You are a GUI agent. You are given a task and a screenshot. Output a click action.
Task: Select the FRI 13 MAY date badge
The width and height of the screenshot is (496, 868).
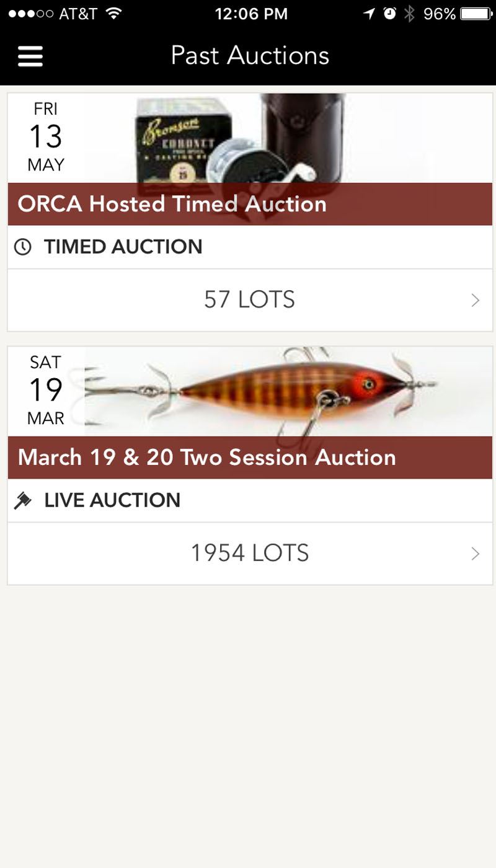point(46,137)
